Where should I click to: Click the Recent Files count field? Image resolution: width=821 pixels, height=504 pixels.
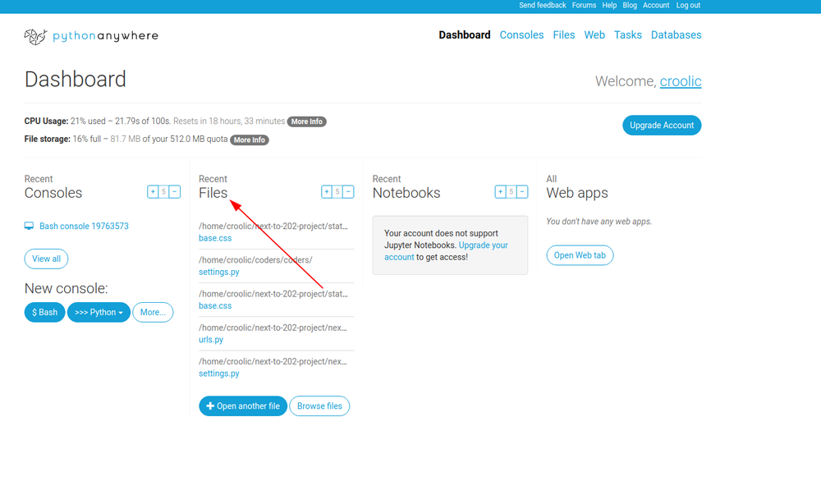pos(337,192)
